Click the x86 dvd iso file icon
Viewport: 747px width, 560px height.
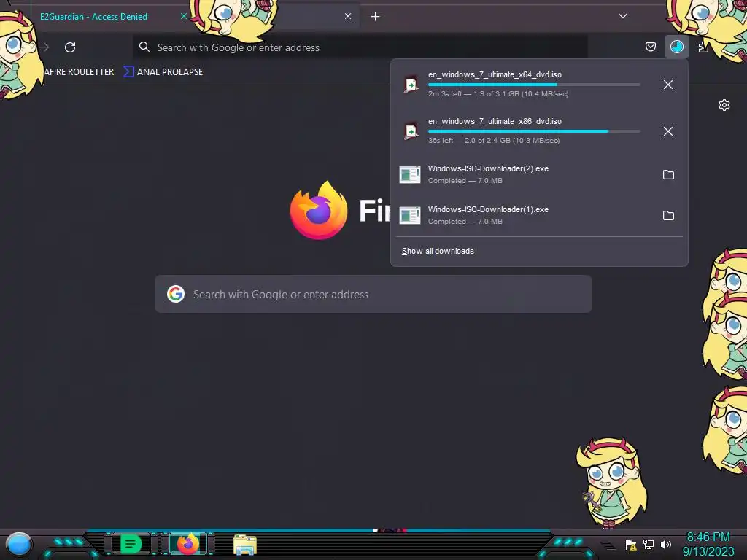coord(410,131)
